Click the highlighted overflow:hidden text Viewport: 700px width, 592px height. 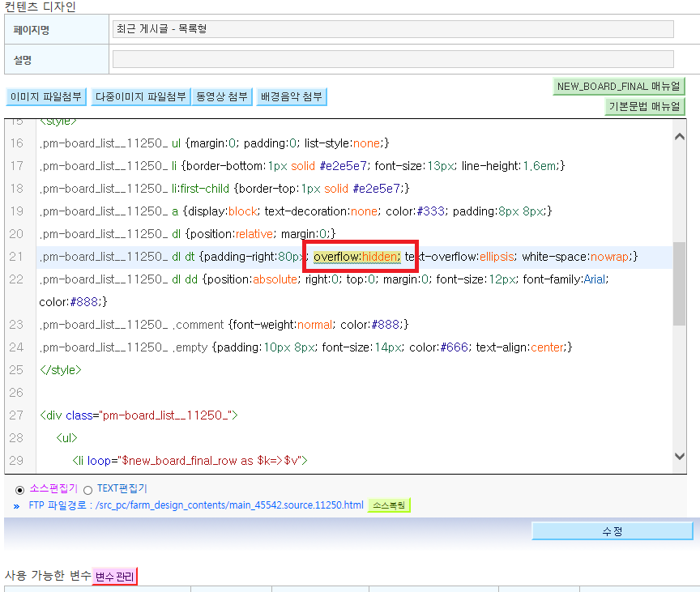pyautogui.click(x=357, y=257)
